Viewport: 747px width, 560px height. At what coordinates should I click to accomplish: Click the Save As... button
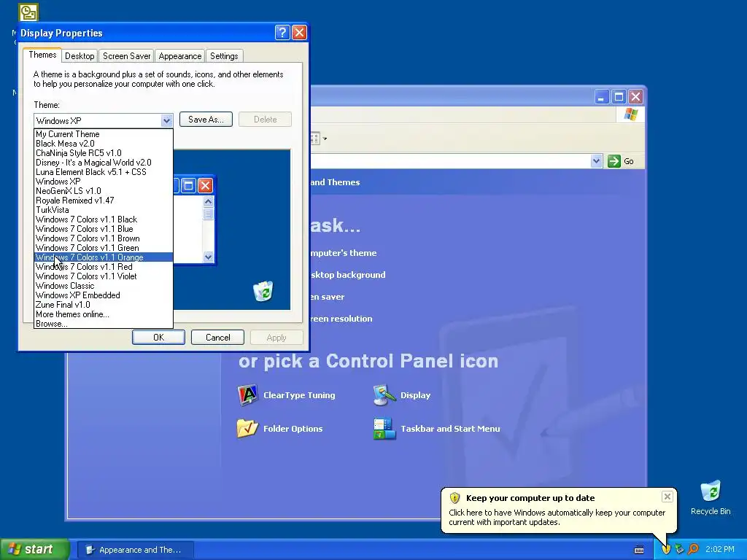coord(206,120)
